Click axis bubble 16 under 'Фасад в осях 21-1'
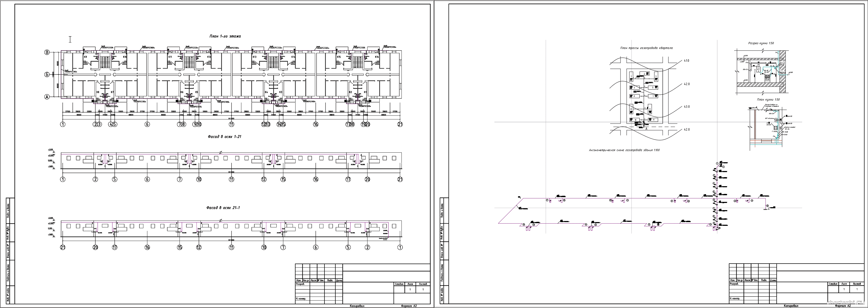868x308 pixels. coord(147,248)
